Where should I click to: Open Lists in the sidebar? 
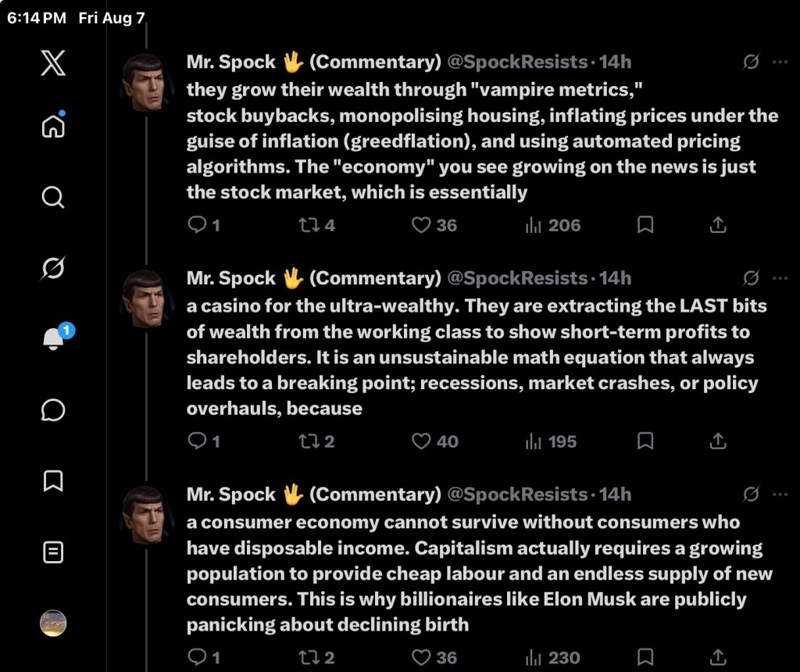[x=53, y=552]
